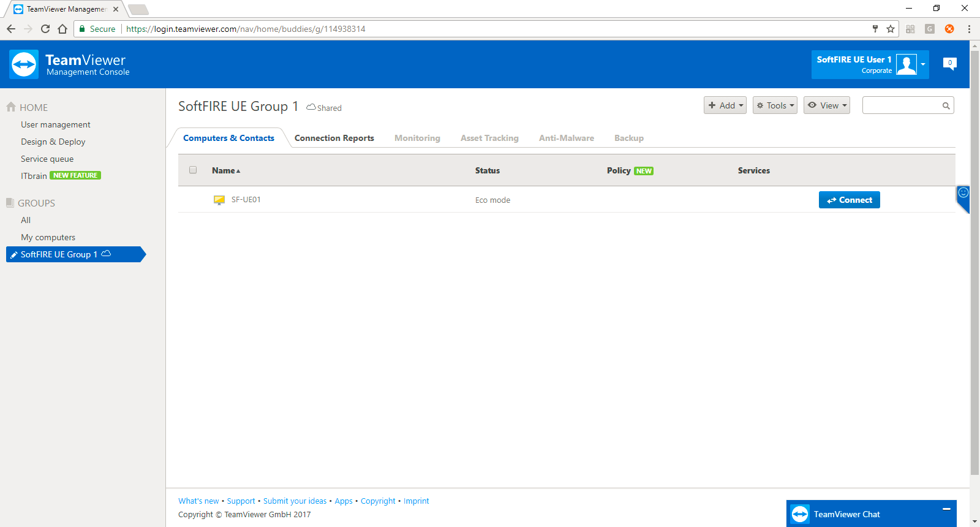Open Design & Deploy in sidebar
The width and height of the screenshot is (980, 527).
click(x=53, y=142)
